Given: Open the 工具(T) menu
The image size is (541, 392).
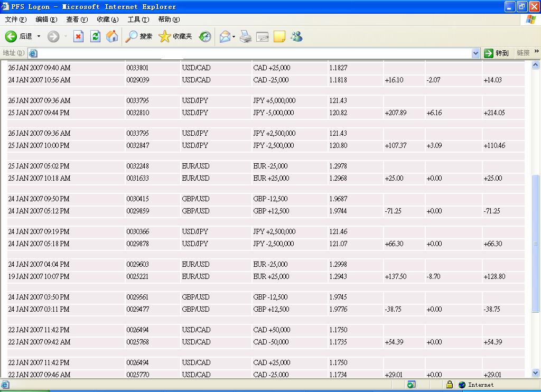Looking at the screenshot, I should coord(138,20).
